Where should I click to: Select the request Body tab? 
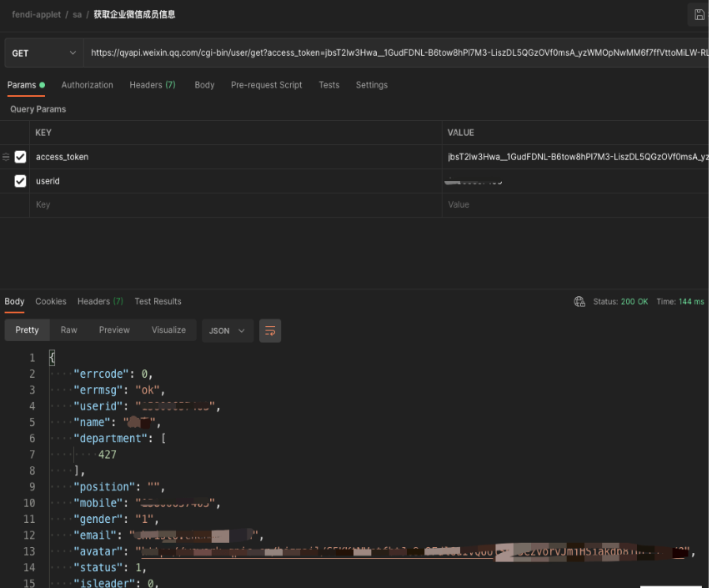[x=204, y=85]
